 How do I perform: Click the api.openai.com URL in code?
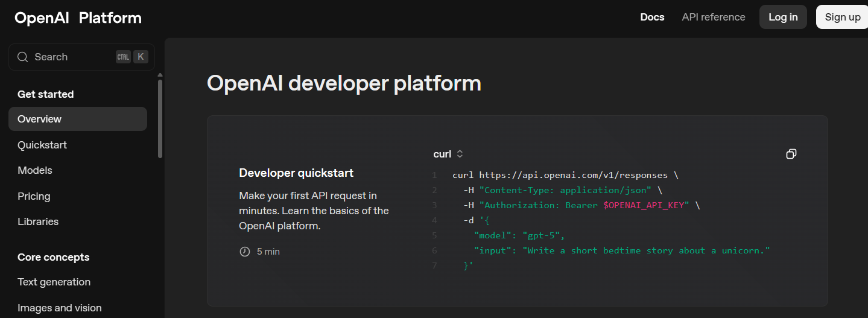pos(574,176)
